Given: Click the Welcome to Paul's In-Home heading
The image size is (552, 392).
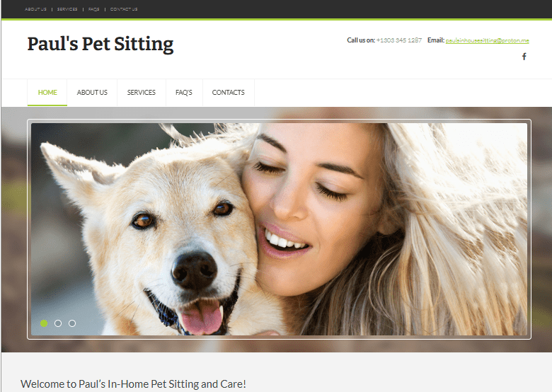Looking at the screenshot, I should point(133,384).
